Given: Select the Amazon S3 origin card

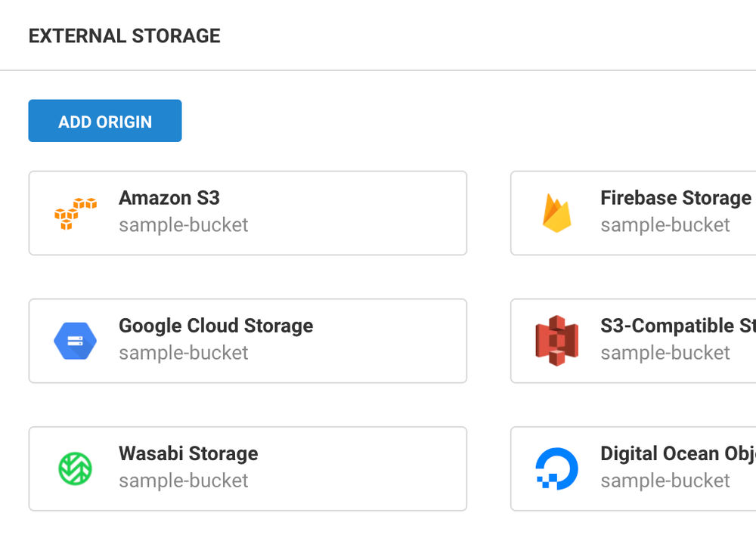Looking at the screenshot, I should pyautogui.click(x=248, y=212).
